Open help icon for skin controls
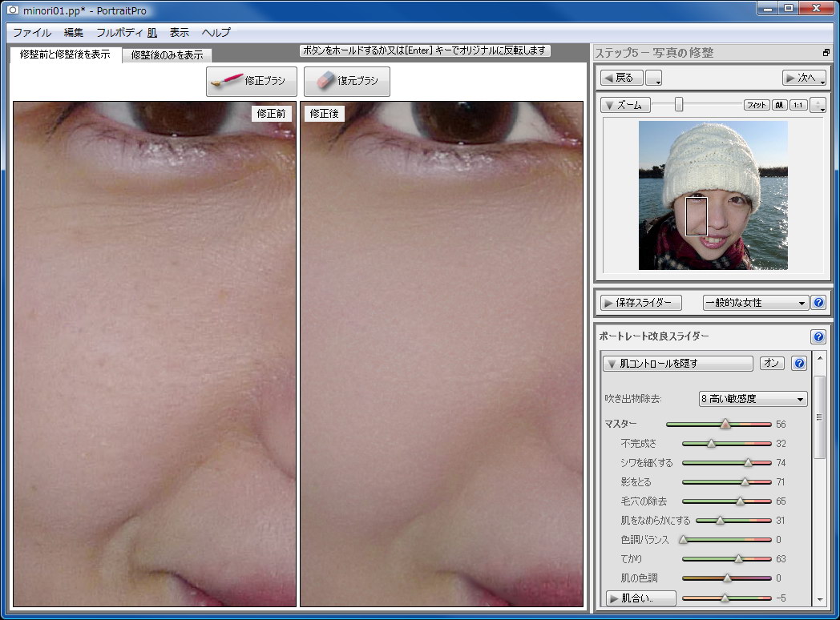Screen dimensions: 840x620 click(x=799, y=364)
